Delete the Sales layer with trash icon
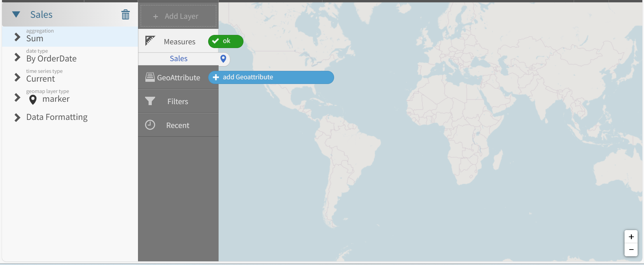This screenshot has height=265, width=644. point(126,14)
